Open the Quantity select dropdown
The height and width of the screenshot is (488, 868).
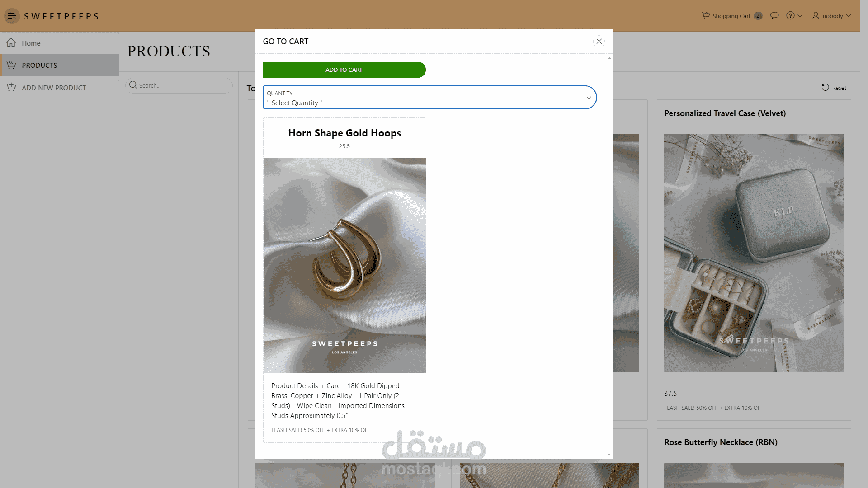(x=429, y=98)
